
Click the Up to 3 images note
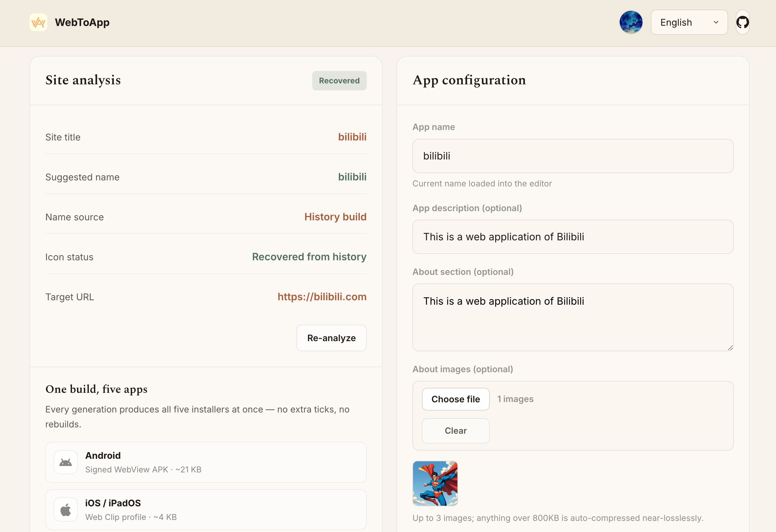tap(558, 518)
